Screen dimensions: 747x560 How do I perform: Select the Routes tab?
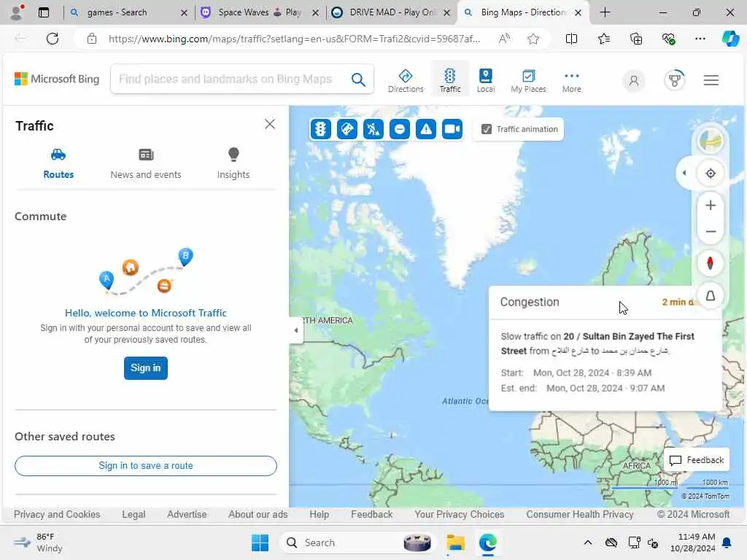point(58,164)
